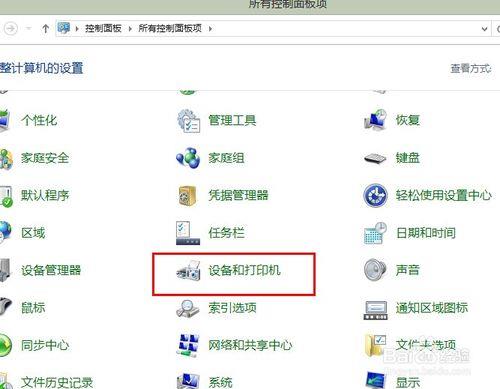Open the 管理工具 link
Screen dimensions: 500x389
[x=232, y=120]
